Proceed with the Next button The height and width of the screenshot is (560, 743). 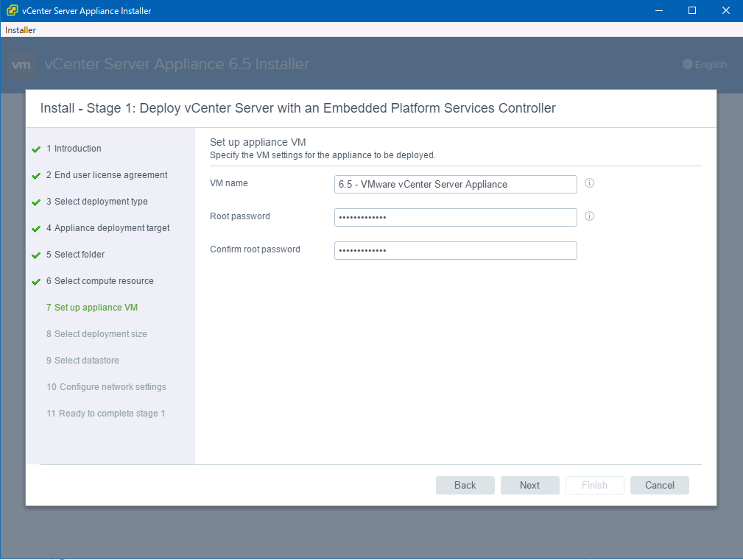pos(529,485)
